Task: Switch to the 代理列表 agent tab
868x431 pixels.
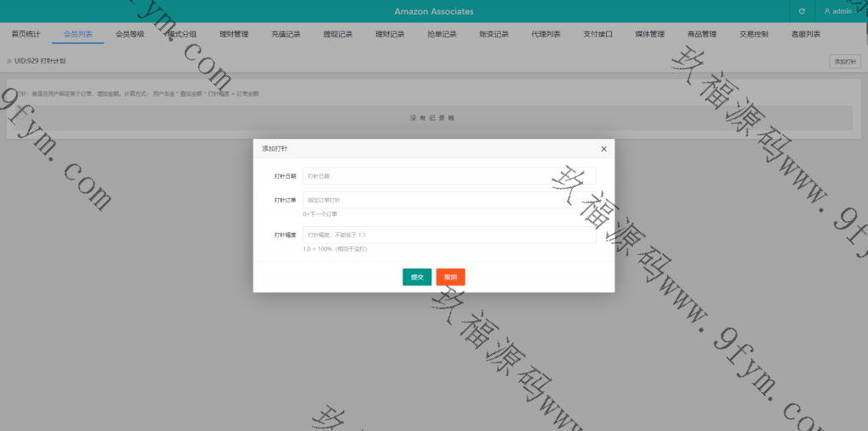Action: point(546,35)
